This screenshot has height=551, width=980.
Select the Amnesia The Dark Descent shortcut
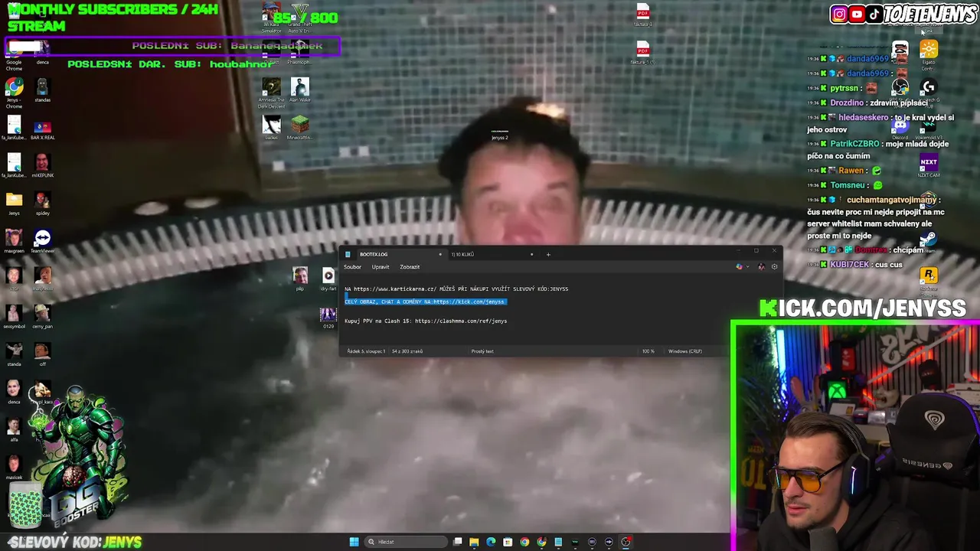[271, 93]
